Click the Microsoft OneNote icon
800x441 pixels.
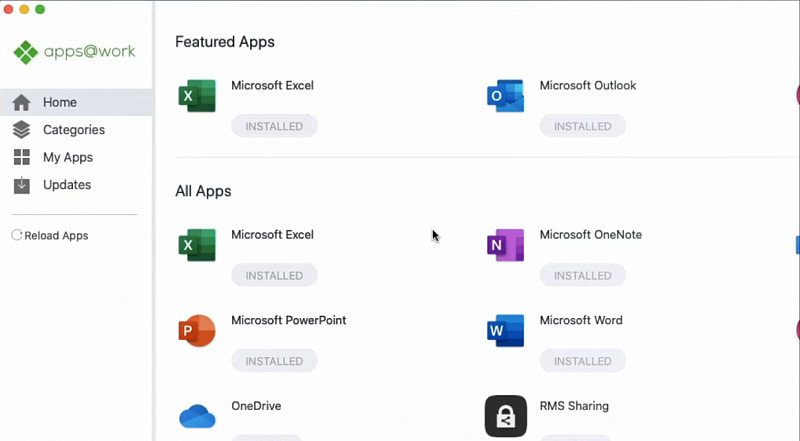pos(506,245)
